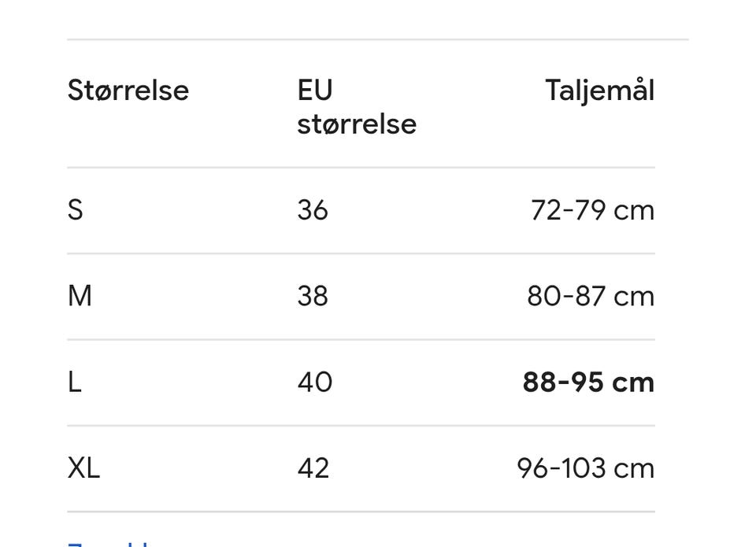Screen dimensions: 756x547
Task: Select the S size cell
Action: [76, 210]
